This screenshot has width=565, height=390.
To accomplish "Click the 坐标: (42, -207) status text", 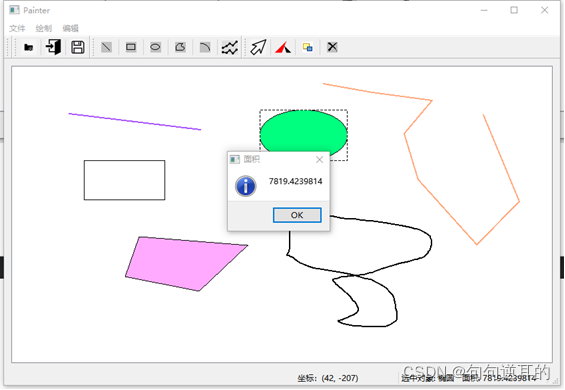I will 328,378.
